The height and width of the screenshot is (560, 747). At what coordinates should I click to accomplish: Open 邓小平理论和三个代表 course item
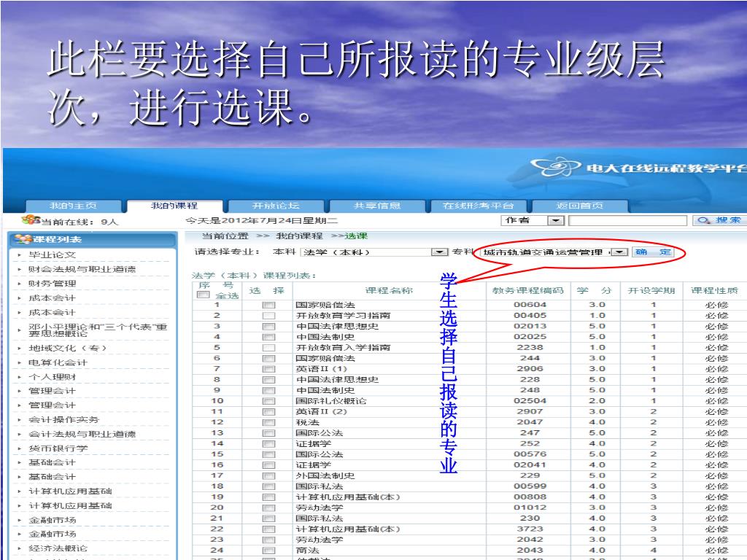(x=98, y=330)
